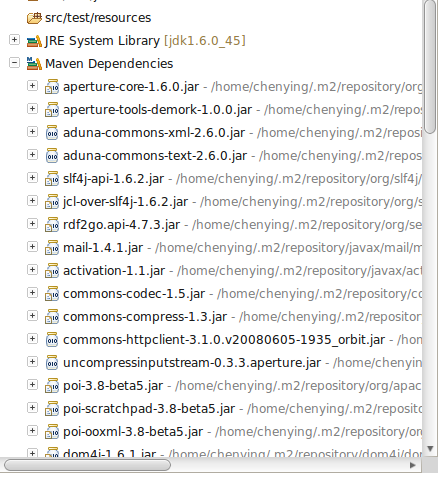Click the activation-1.1.jar jar icon
Screen dimensions: 442x478
pyautogui.click(x=52, y=271)
